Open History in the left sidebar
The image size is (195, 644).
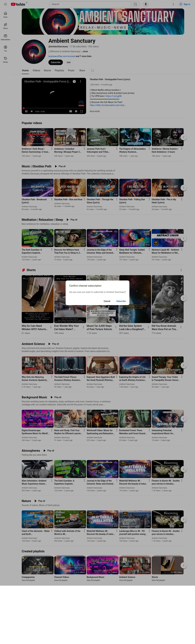(x=5, y=60)
